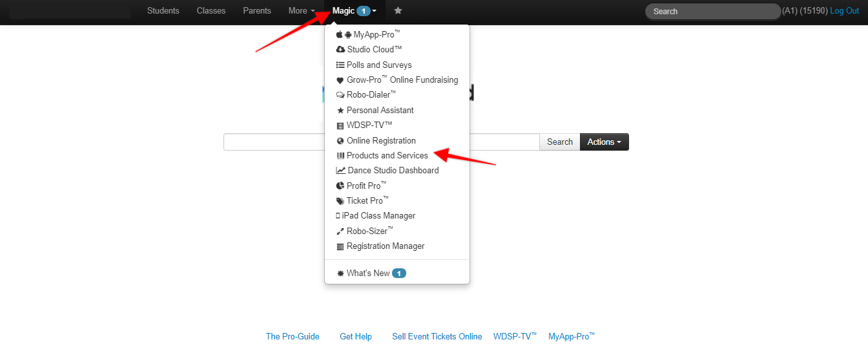This screenshot has height=364, width=868.
Task: Click the chat bubbles icon beside Robo-Dialer
Action: [x=340, y=96]
